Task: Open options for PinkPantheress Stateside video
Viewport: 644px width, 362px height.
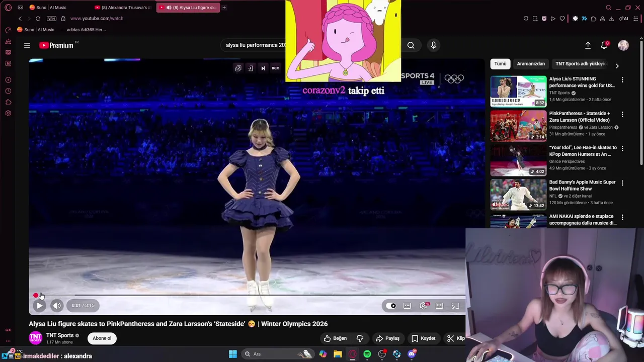Action: 622,114
